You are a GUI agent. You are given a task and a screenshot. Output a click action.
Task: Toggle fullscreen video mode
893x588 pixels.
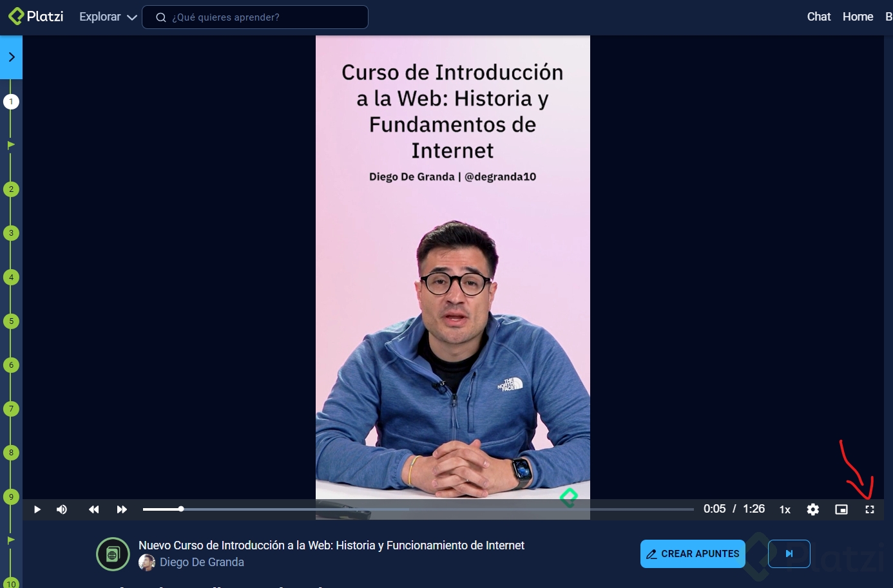click(870, 509)
